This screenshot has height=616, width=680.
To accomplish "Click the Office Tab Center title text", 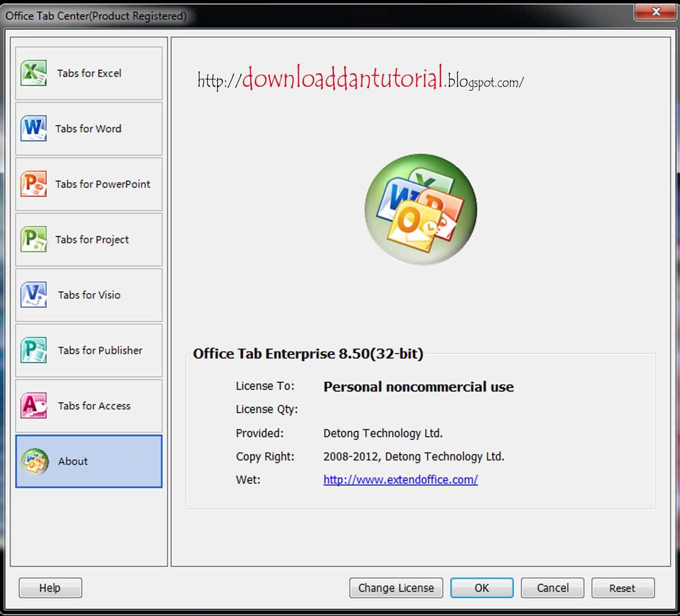I will [96, 16].
